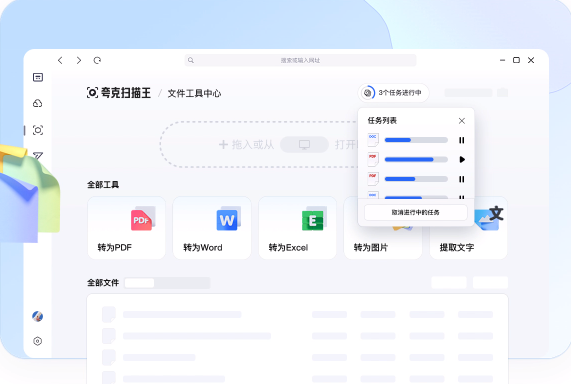Click second PDF task progress bar

click(x=416, y=159)
